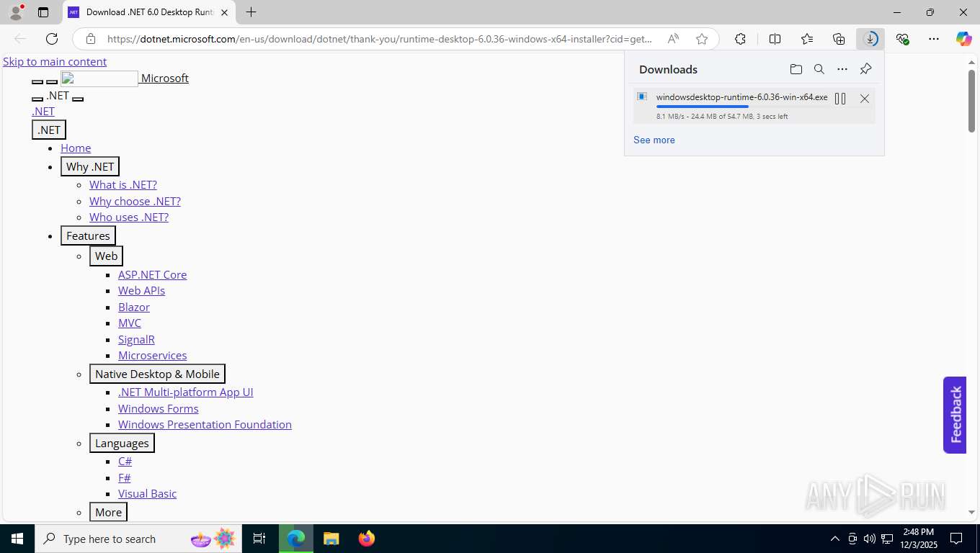
Task: Open More options in Downloads panel
Action: (x=842, y=69)
